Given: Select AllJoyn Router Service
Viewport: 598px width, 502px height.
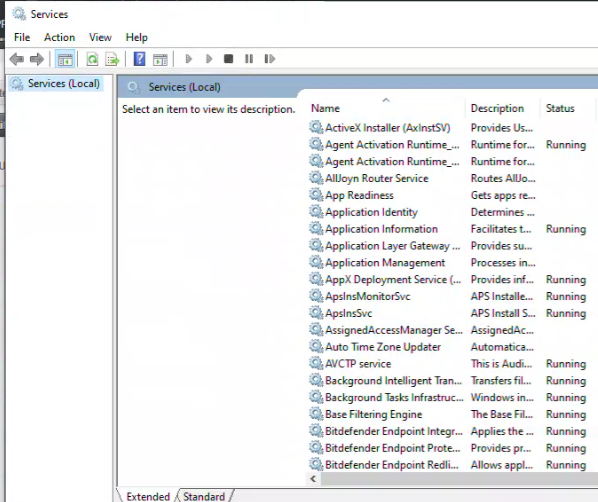Looking at the screenshot, I should tap(376, 179).
